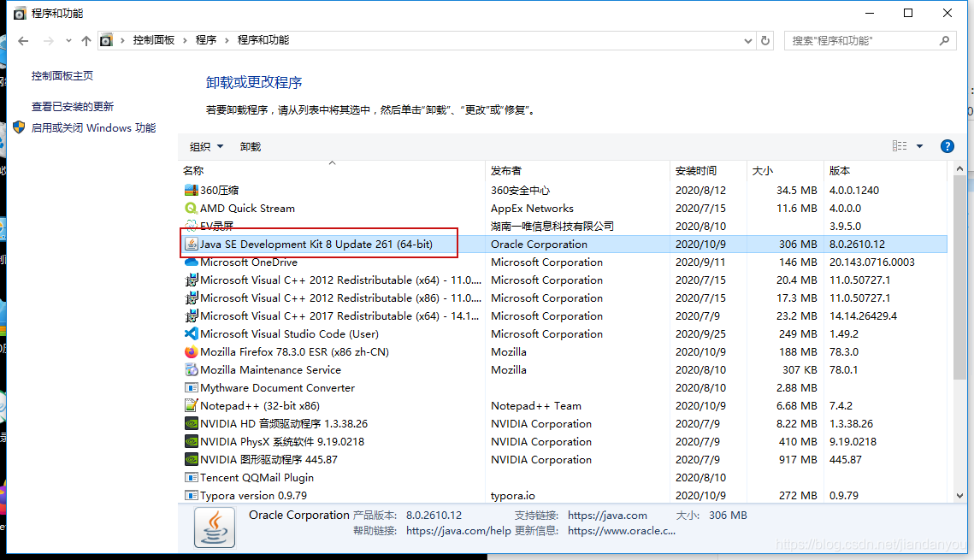The height and width of the screenshot is (560, 974).
Task: Go to 控制面板 in breadcrumb
Action: tap(154, 40)
